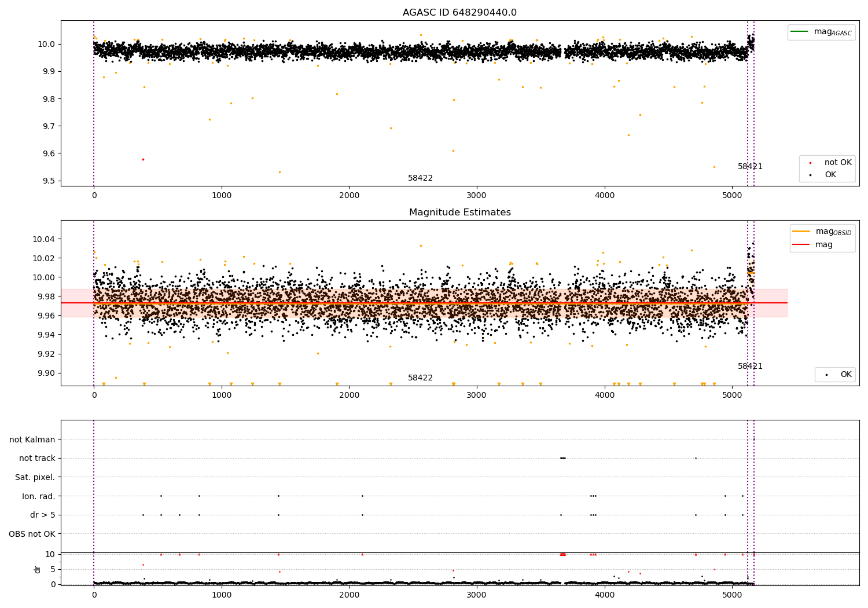The height and width of the screenshot is (608, 868).
Task: Click the 5000 x-axis tick of the bottom plot
Action: (733, 594)
